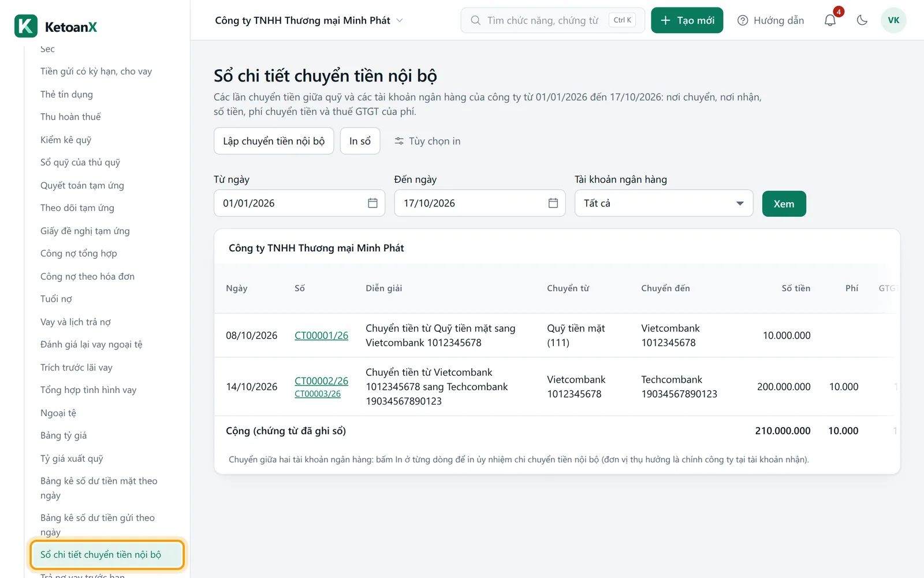The height and width of the screenshot is (578, 924).
Task: Open the VK user avatar menu
Action: (x=893, y=20)
